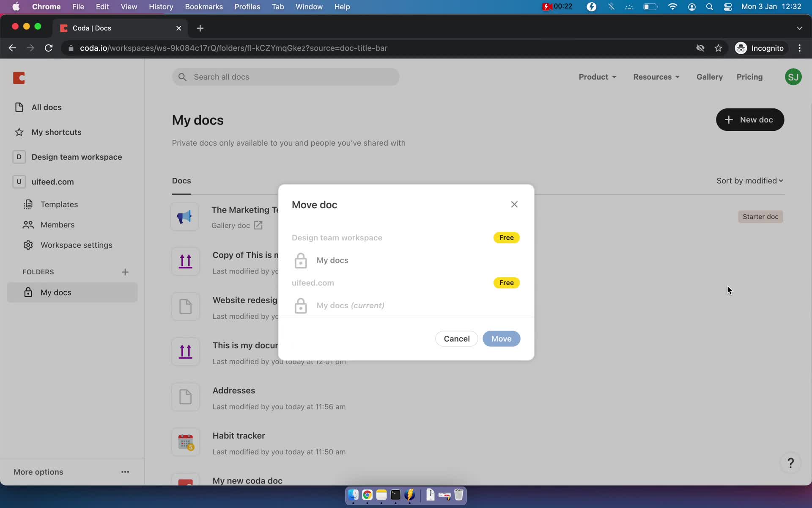Viewport: 812px width, 508px height.
Task: Select My docs current in uifeed.com
Action: pyautogui.click(x=350, y=305)
